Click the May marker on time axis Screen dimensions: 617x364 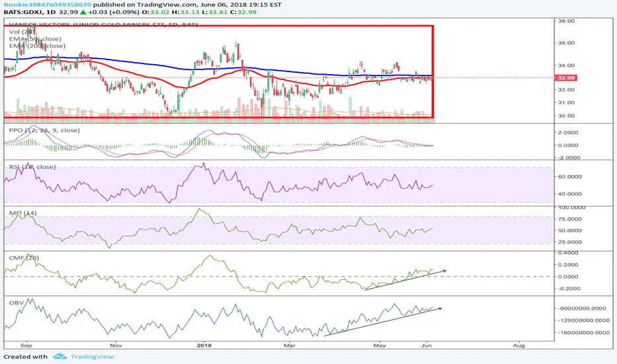pos(379,345)
